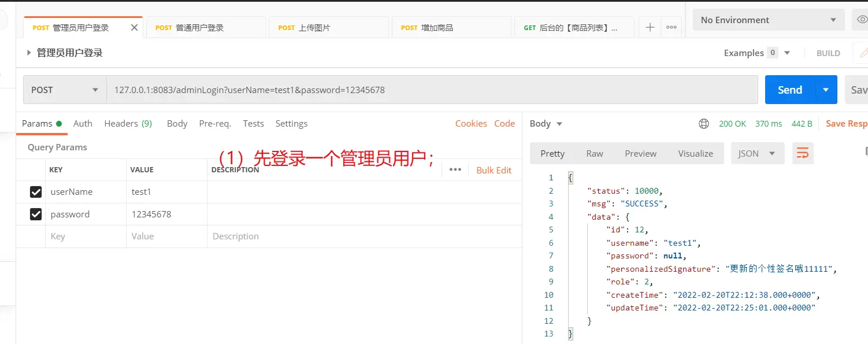The width and height of the screenshot is (868, 344).
Task: Click the BUILD mode button
Action: pos(828,53)
